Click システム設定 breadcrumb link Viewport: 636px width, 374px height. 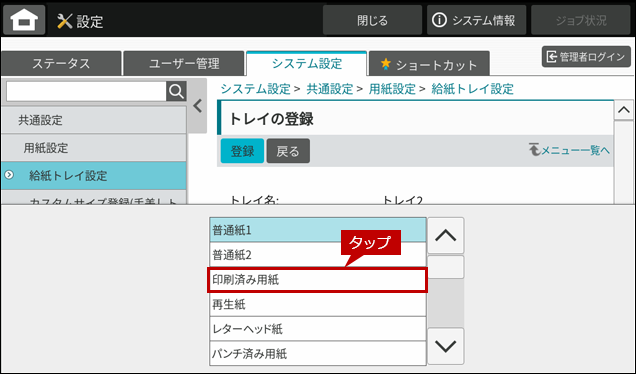[x=256, y=89]
